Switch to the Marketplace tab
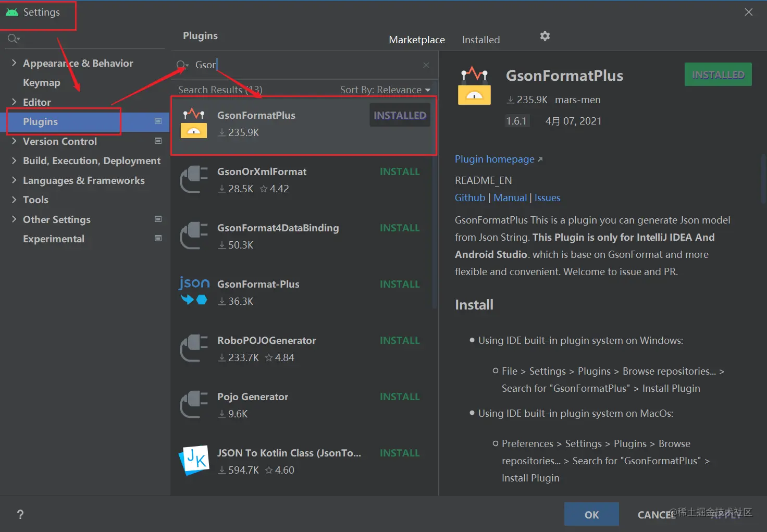The width and height of the screenshot is (767, 532). 417,40
